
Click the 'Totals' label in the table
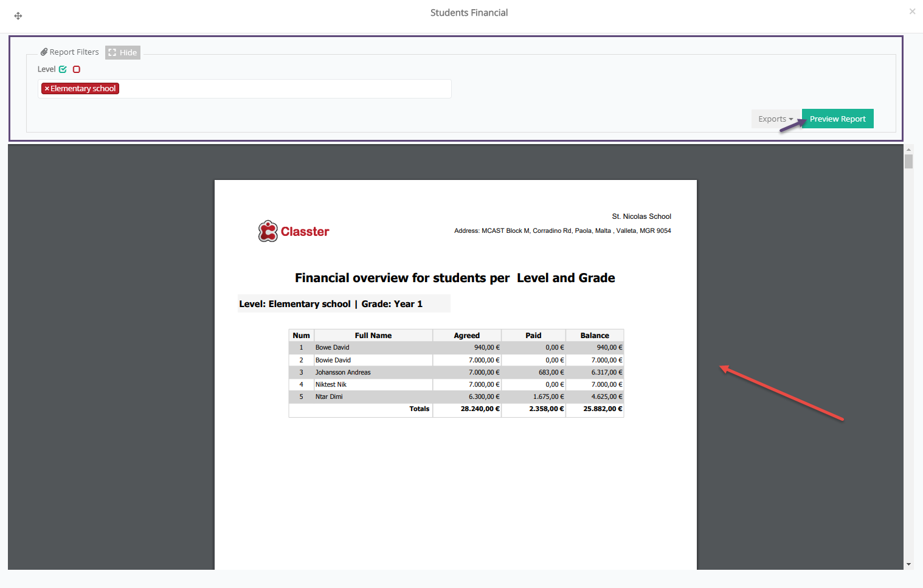[419, 409]
